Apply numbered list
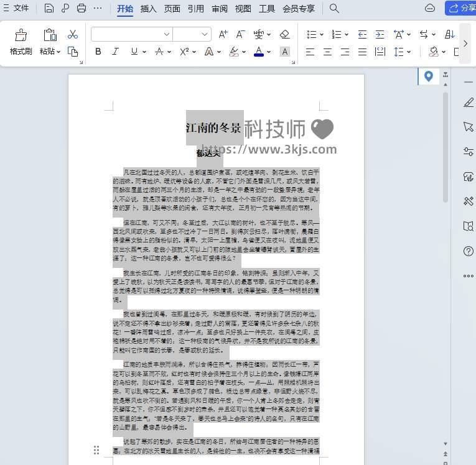The image size is (476, 465). [337, 34]
